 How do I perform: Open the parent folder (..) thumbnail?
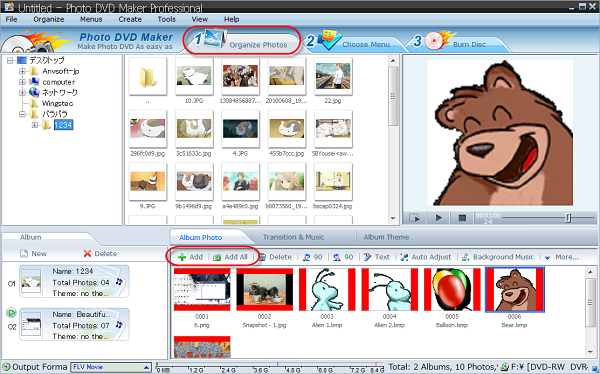148,77
